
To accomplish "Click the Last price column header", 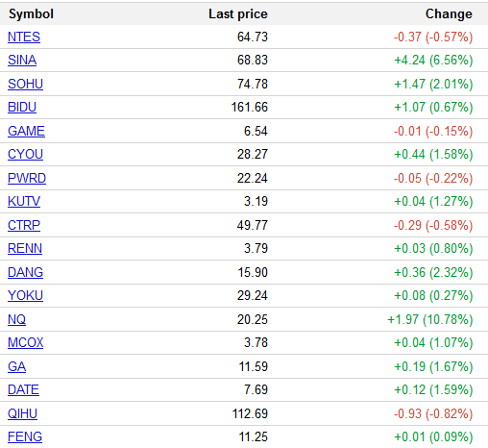I will (238, 14).
